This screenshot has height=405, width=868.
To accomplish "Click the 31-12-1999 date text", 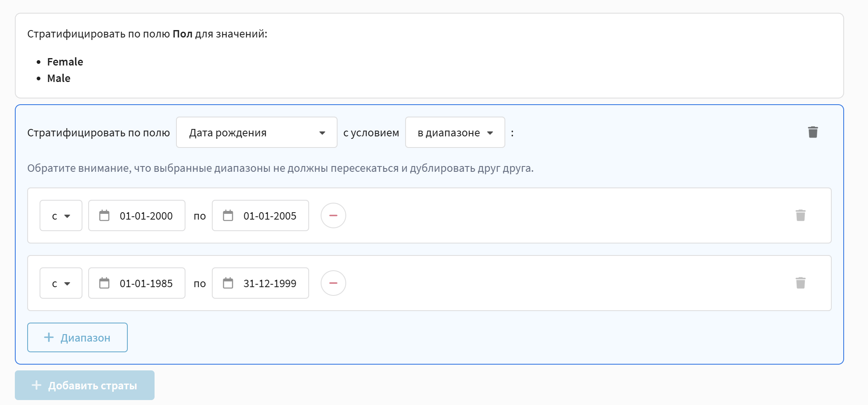I will coord(270,283).
